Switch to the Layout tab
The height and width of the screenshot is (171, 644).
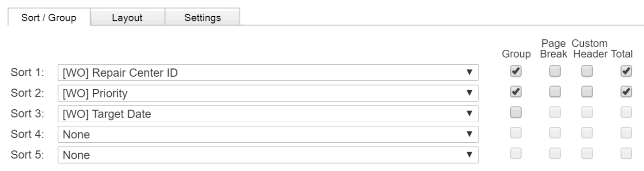[127, 17]
